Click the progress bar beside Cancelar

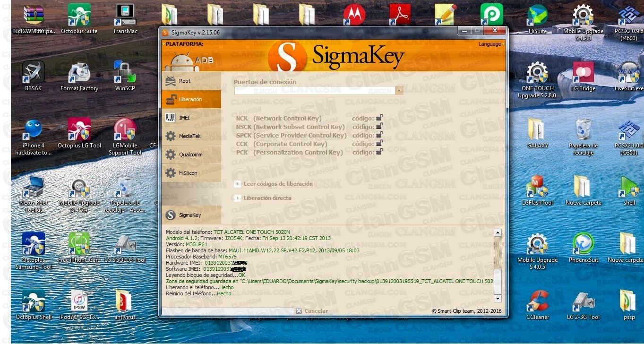[x=227, y=311]
